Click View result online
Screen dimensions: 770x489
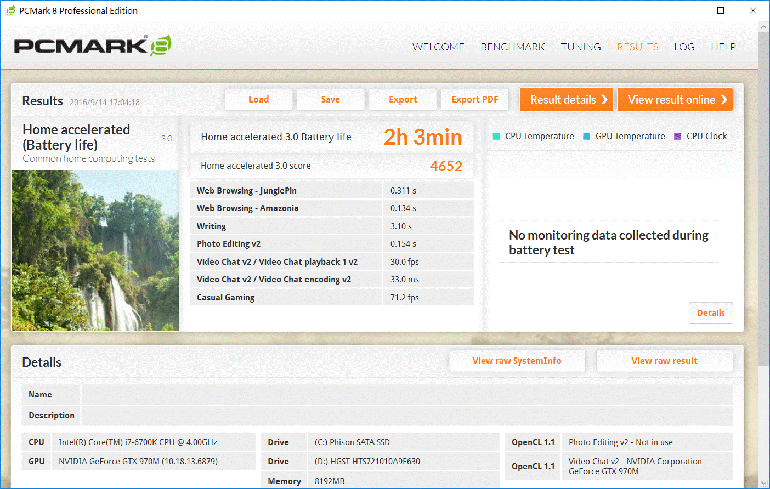tap(675, 100)
